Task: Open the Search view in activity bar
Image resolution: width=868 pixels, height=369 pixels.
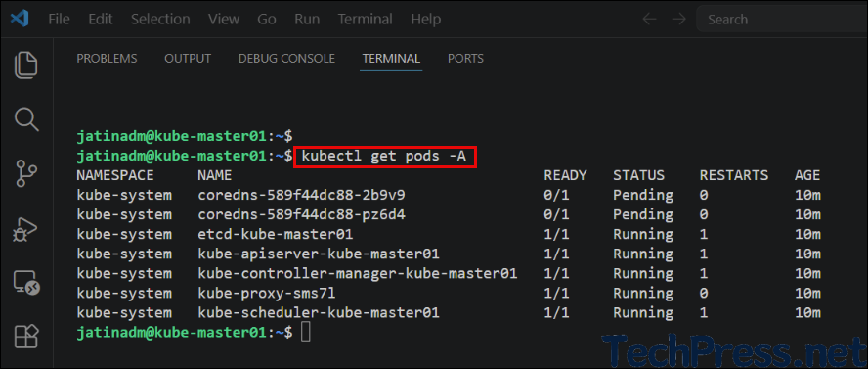Action: [x=25, y=119]
